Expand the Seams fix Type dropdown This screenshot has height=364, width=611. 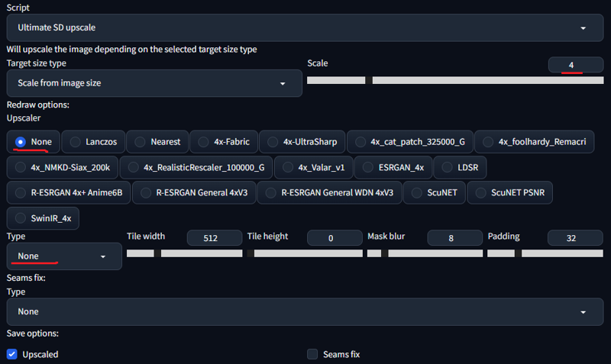pos(305,311)
